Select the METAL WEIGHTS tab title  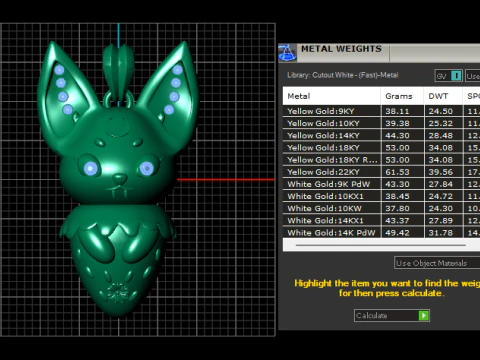tap(341, 49)
